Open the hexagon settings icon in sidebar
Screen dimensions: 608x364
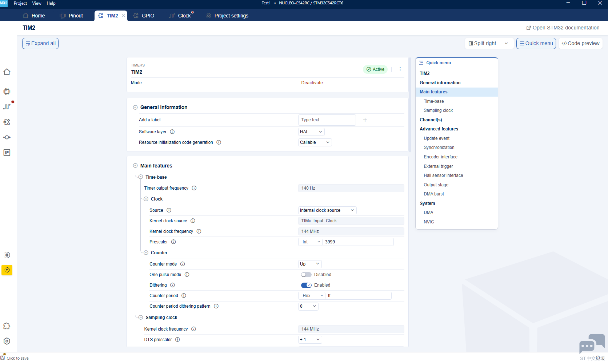pyautogui.click(x=7, y=341)
